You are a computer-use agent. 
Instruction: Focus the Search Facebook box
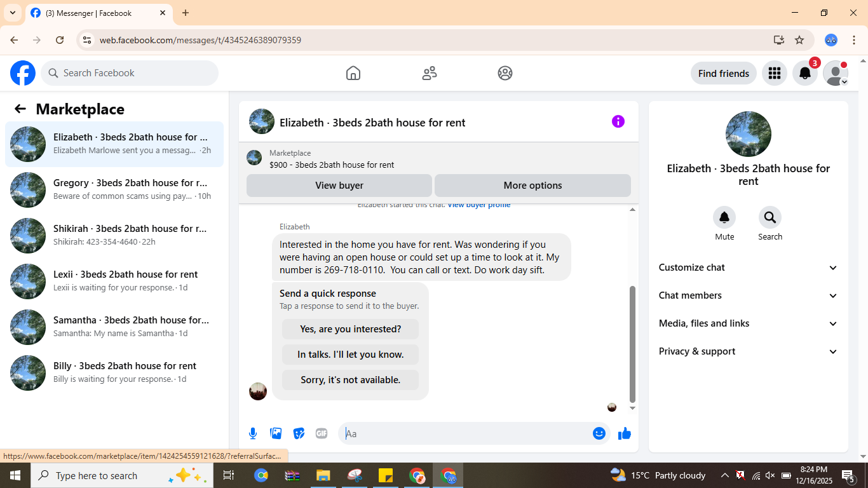(x=130, y=73)
